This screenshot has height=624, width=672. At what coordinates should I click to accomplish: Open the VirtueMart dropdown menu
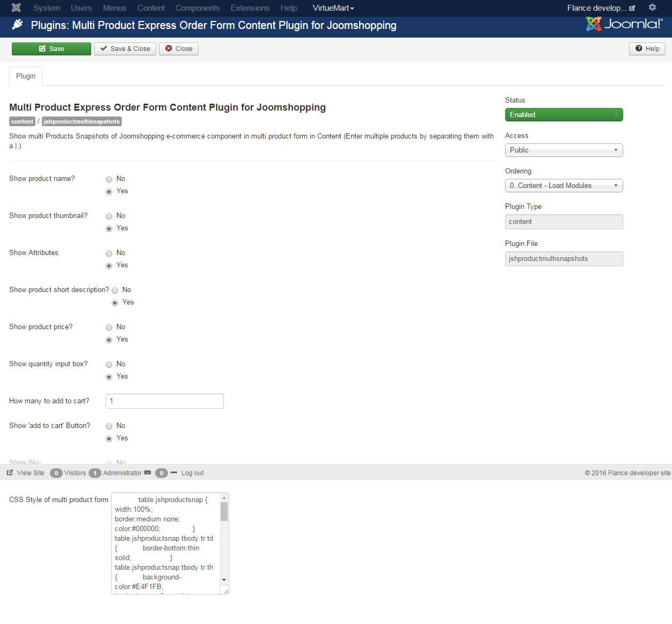pyautogui.click(x=333, y=8)
